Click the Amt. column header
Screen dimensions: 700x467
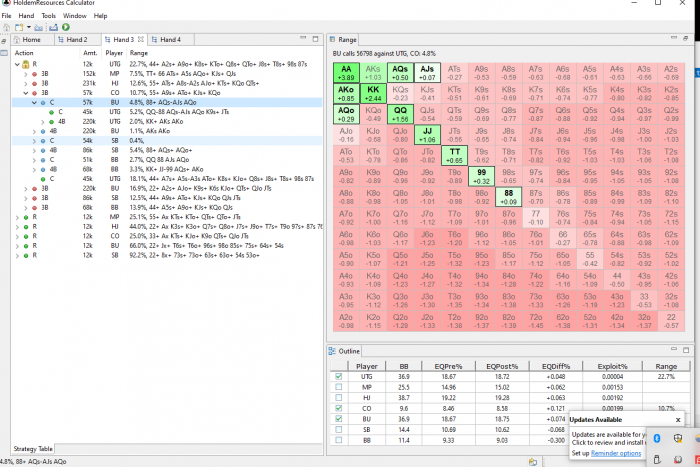pyautogui.click(x=90, y=53)
